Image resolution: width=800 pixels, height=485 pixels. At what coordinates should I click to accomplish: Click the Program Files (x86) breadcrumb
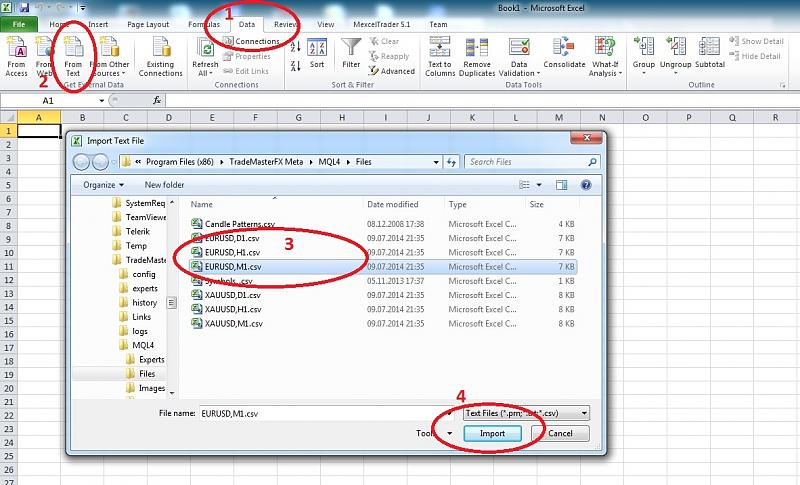(180, 162)
